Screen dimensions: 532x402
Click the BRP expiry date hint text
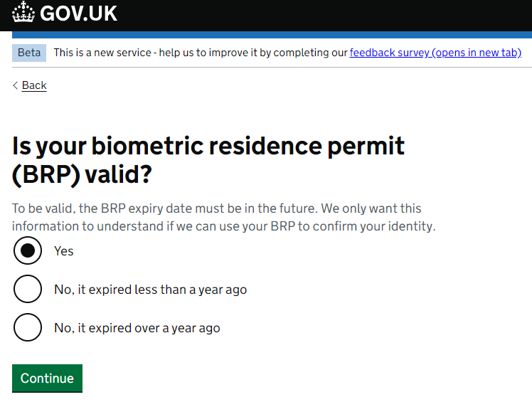pyautogui.click(x=223, y=217)
